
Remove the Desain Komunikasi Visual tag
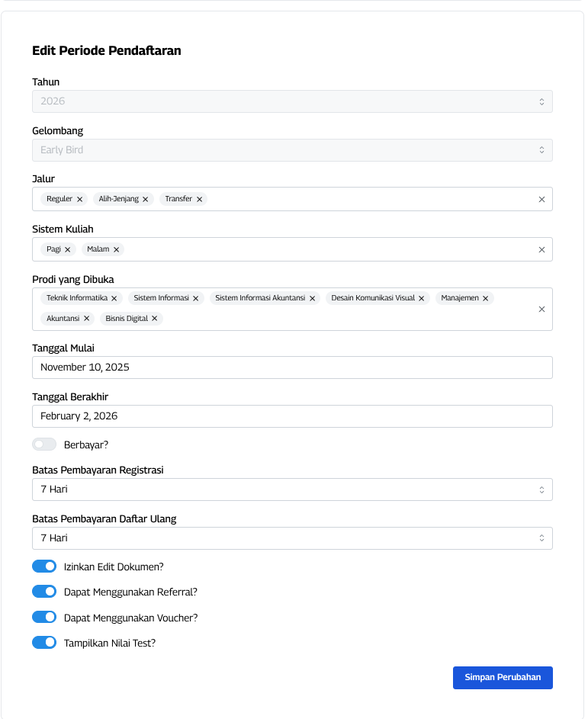coord(421,299)
